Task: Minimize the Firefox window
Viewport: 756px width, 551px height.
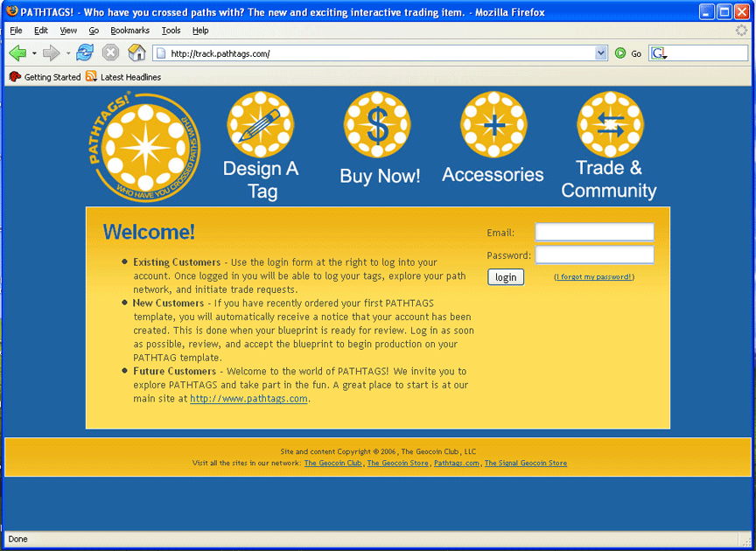Action: (x=707, y=11)
